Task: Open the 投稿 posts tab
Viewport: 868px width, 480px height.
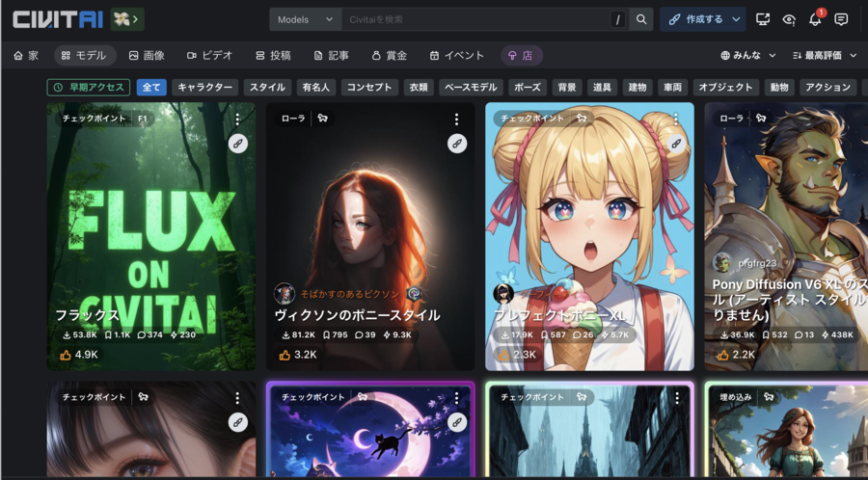Action: point(273,55)
